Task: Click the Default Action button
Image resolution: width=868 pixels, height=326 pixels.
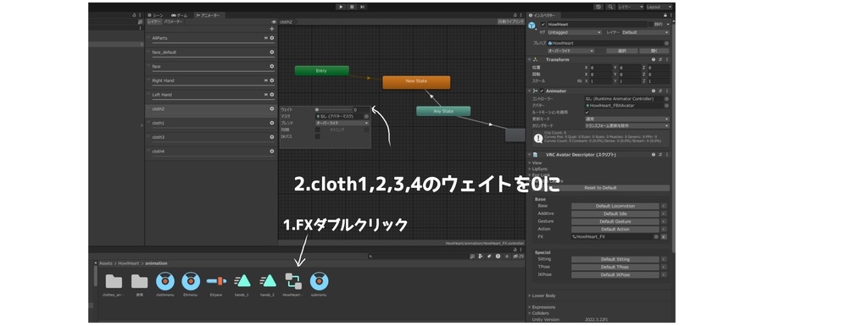Action: coord(615,229)
